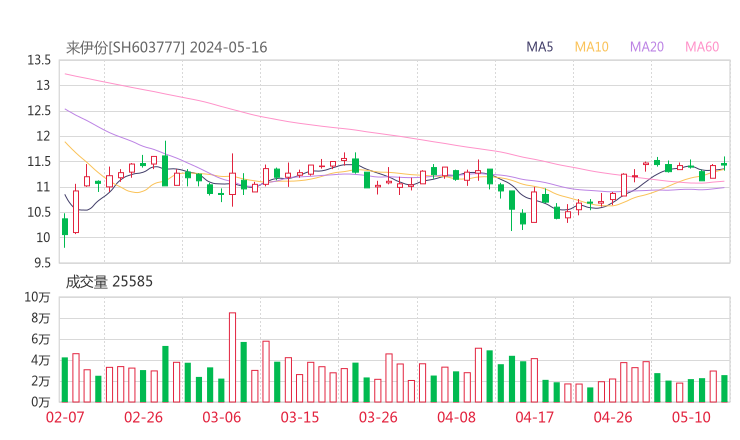Click the 9.5 price axis label

pyautogui.click(x=42, y=263)
